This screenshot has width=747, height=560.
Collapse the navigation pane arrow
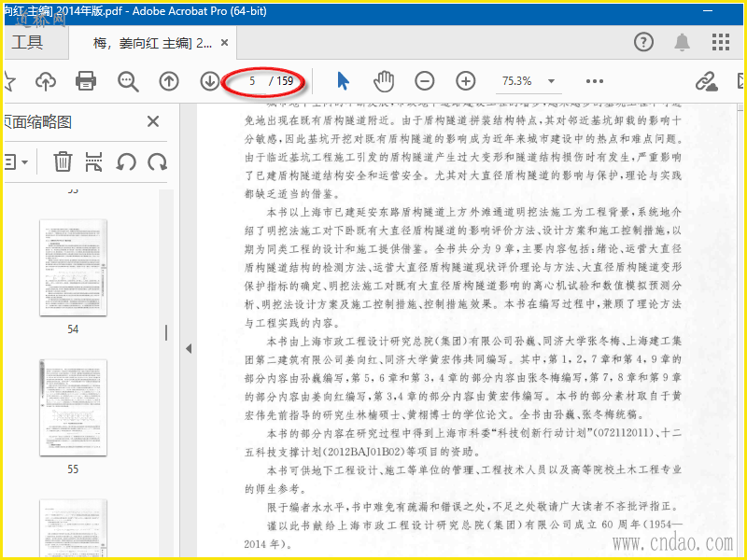coord(189,348)
